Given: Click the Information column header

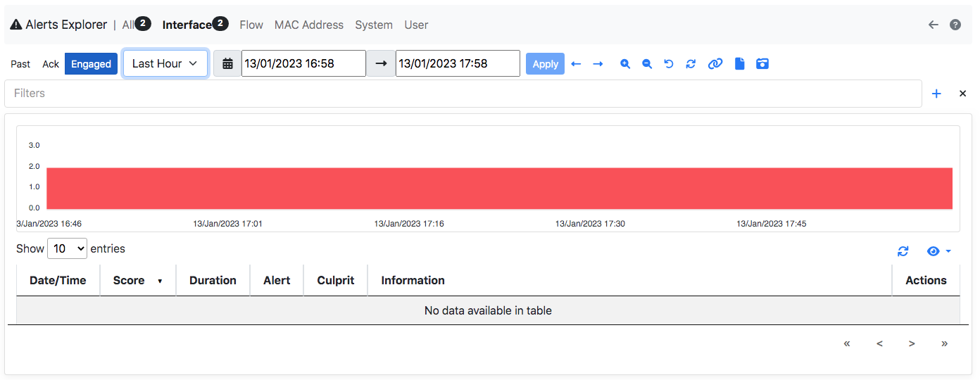Looking at the screenshot, I should tap(630, 280).
